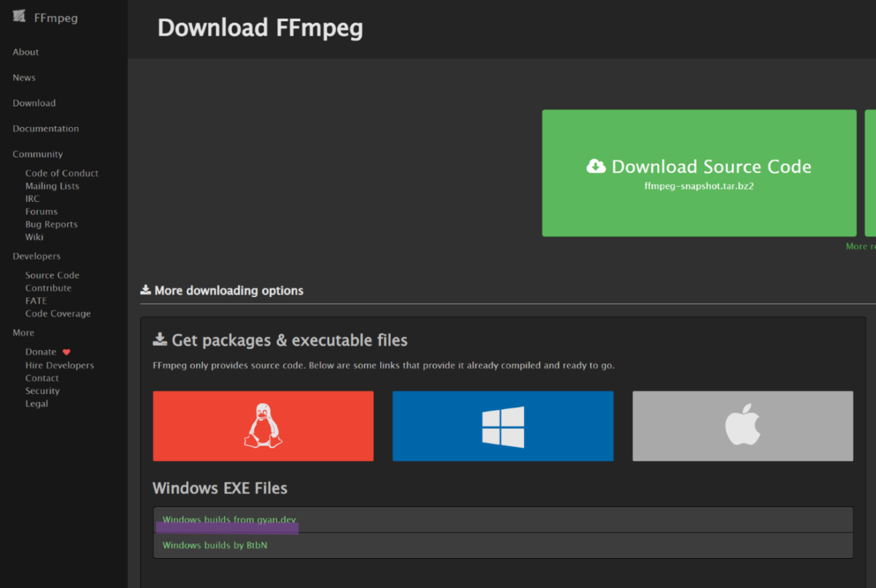This screenshot has height=588, width=876.
Task: Click the Get packages & executable files heading
Action: click(x=280, y=340)
